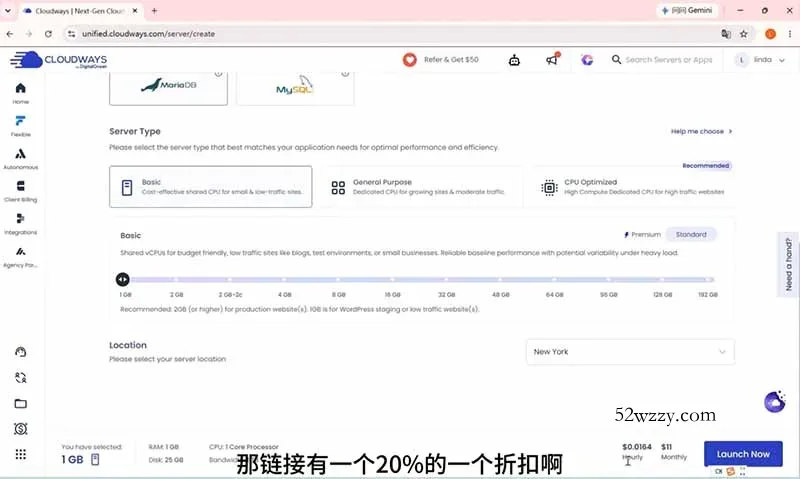Go back in browser history

pos(10,34)
